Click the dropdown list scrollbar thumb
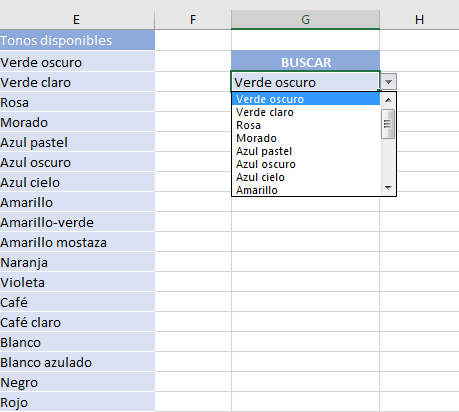 388,124
